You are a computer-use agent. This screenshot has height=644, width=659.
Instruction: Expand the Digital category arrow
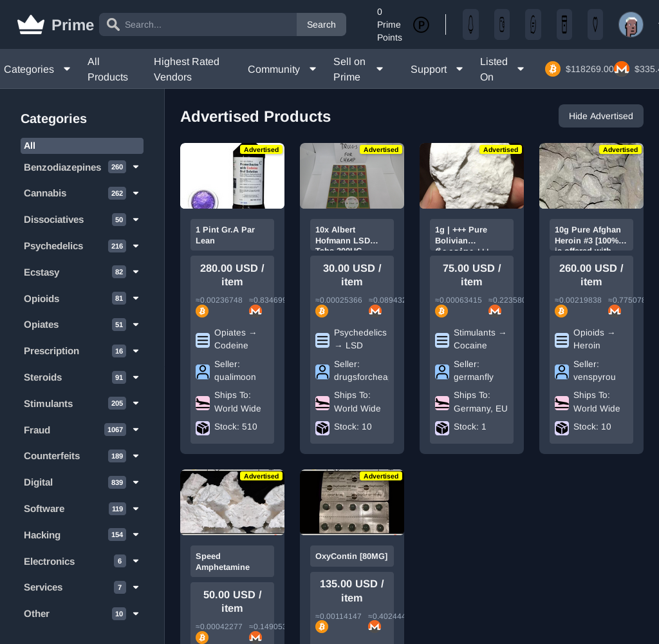136,482
